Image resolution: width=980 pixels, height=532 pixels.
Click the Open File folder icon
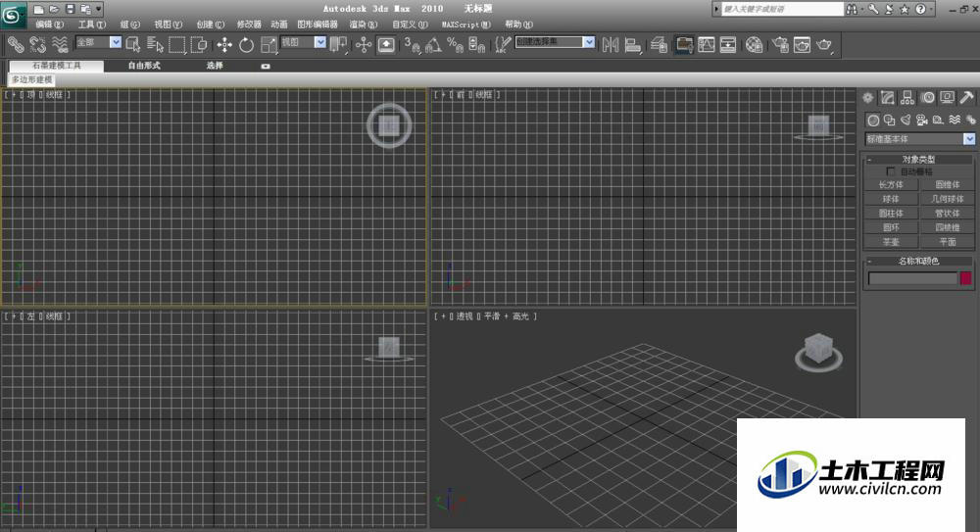54,9
